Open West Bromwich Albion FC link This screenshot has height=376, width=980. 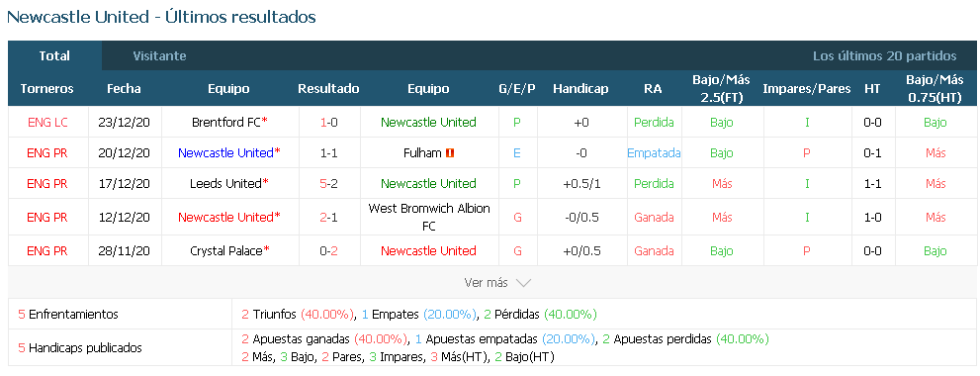point(429,217)
